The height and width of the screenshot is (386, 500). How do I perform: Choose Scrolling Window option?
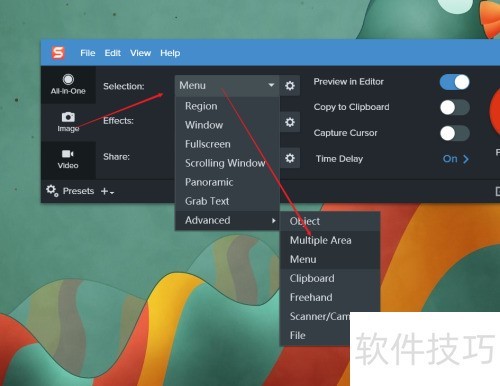pos(227,163)
